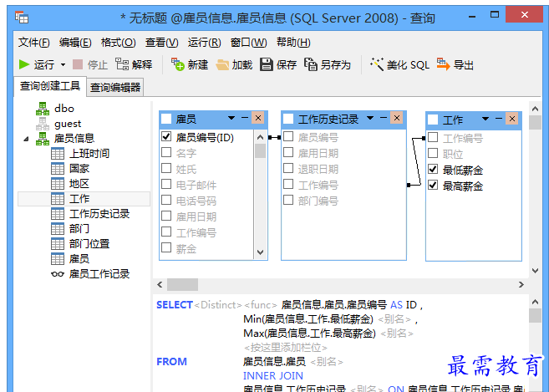The height and width of the screenshot is (392, 549).
Task: Open the 窗口(W) menu
Action: [248, 43]
